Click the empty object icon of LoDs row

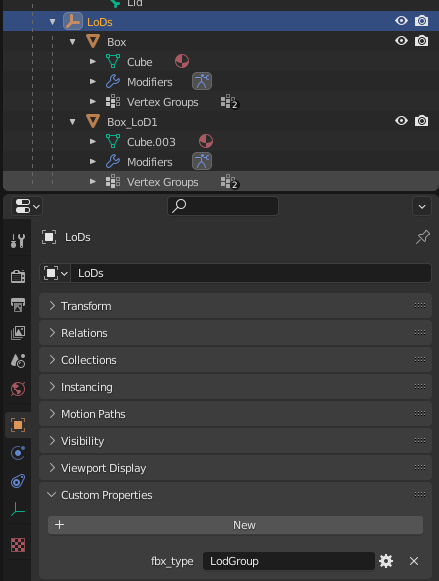pos(73,21)
